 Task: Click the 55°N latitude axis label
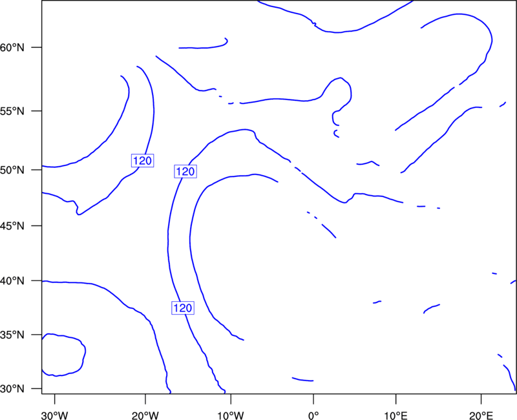[x=12, y=111]
